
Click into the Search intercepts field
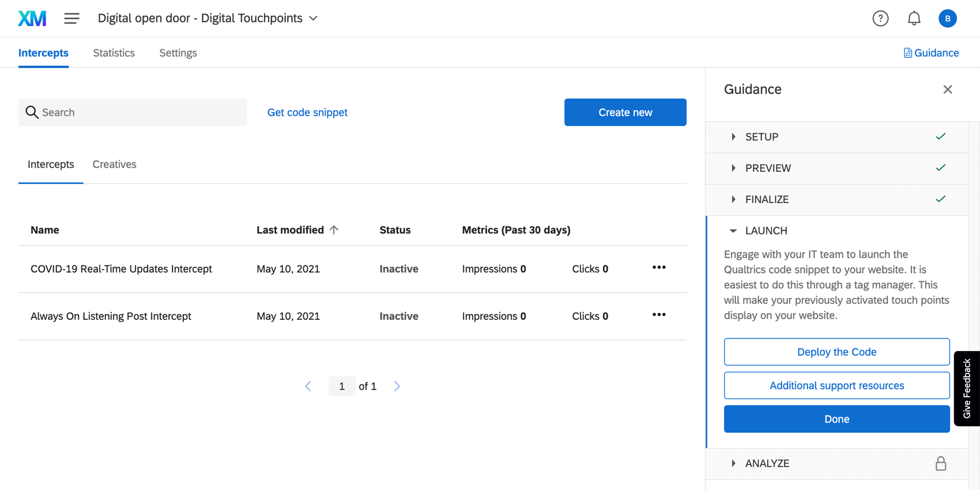coord(133,112)
